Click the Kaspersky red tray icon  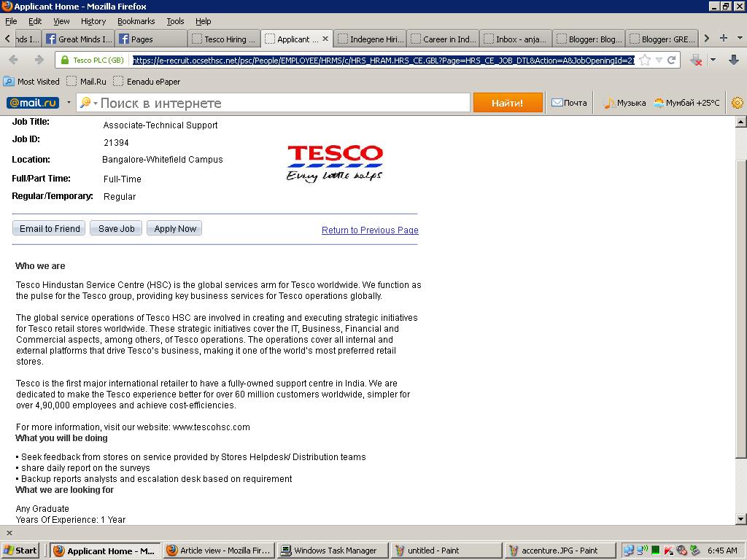coord(668,551)
